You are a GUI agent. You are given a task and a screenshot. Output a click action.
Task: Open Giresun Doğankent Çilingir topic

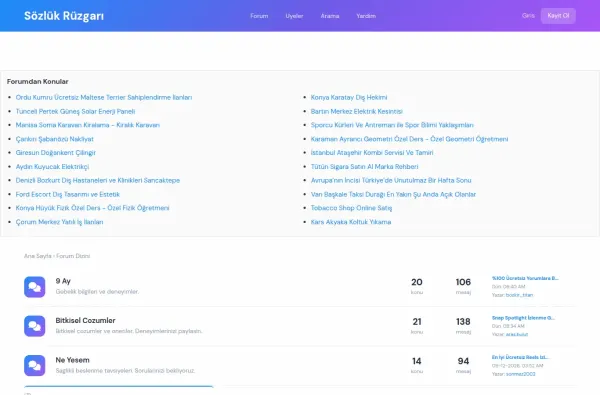click(55, 152)
